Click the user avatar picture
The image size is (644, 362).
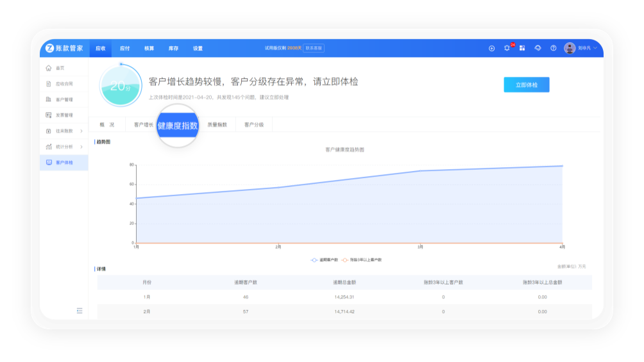tap(570, 48)
